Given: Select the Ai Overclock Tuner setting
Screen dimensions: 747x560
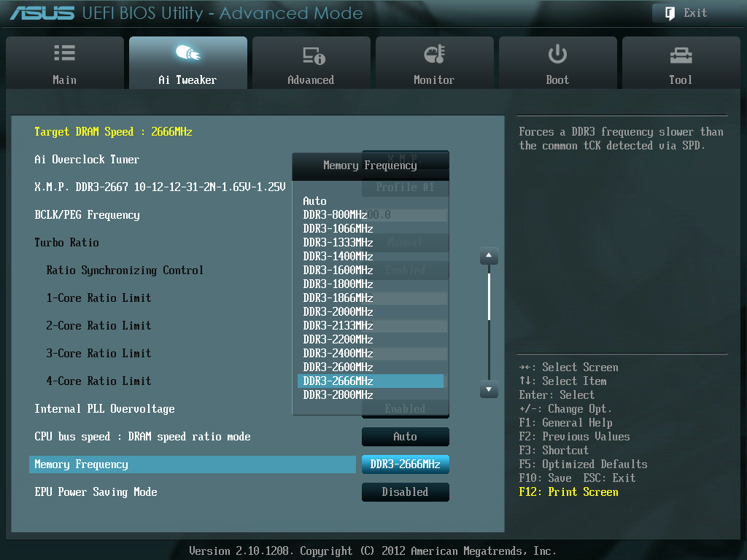Looking at the screenshot, I should tap(88, 160).
